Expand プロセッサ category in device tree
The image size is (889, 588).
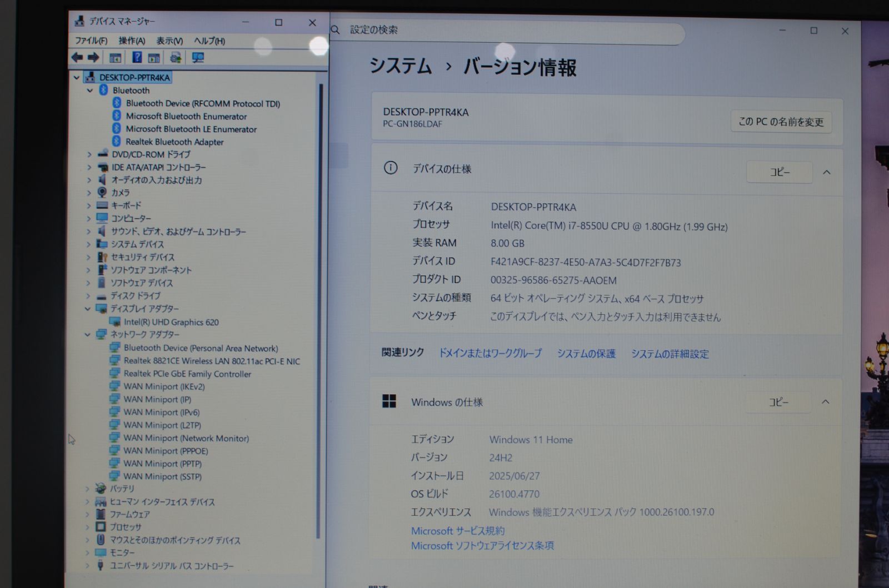(x=87, y=527)
